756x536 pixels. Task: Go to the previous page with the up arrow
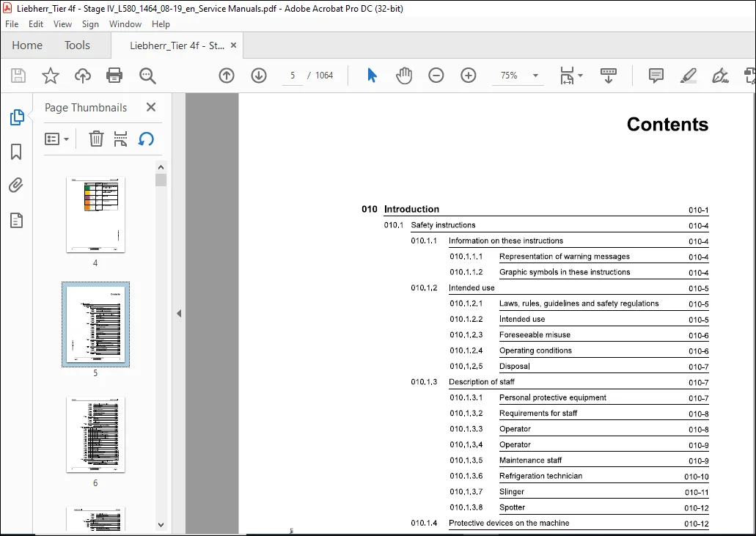tap(227, 76)
